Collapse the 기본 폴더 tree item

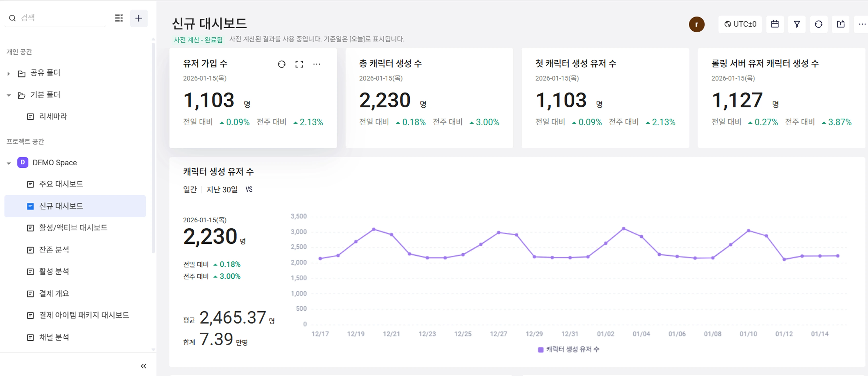pos(9,95)
